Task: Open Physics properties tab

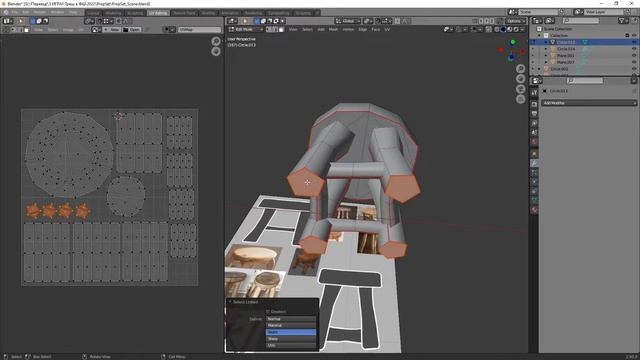Action: pyautogui.click(x=534, y=182)
